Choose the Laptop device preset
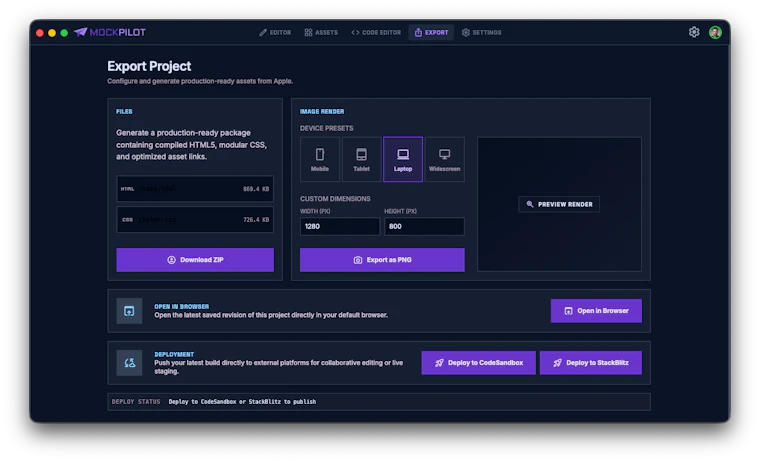Screen dimensions: 760x462 403,159
